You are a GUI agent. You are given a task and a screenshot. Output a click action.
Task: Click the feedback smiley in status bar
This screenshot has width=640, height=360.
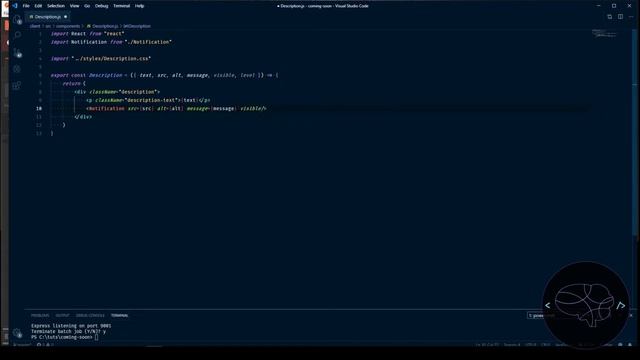tap(620, 345)
